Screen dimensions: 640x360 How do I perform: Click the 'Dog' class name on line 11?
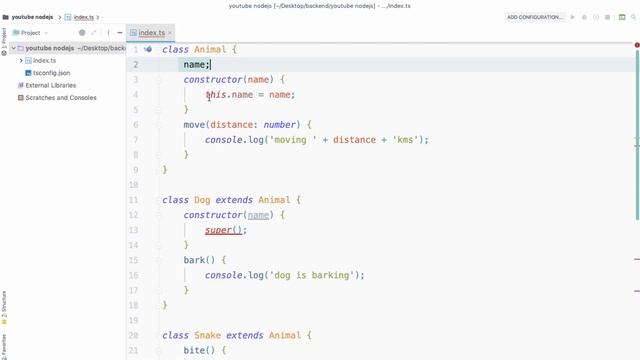point(202,200)
